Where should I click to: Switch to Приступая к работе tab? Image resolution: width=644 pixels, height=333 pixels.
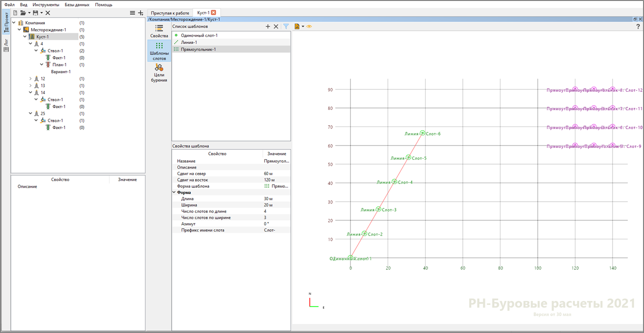click(x=170, y=13)
